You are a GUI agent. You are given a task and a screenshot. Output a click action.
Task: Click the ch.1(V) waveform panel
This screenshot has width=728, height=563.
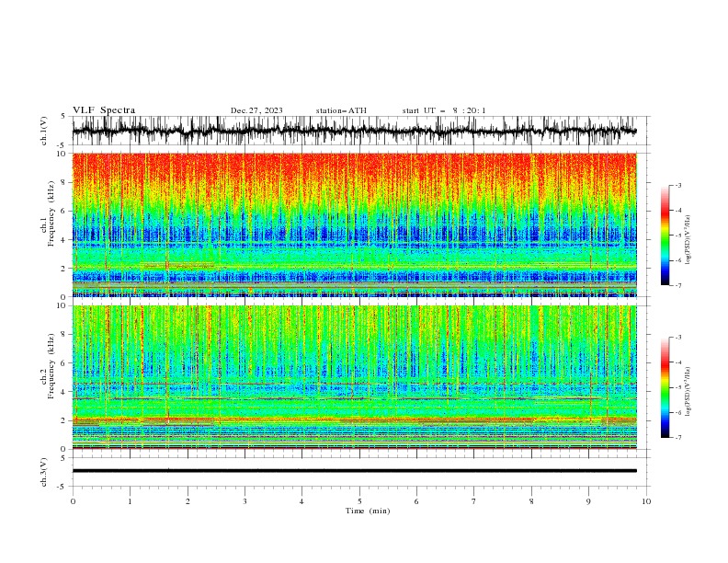(361, 131)
